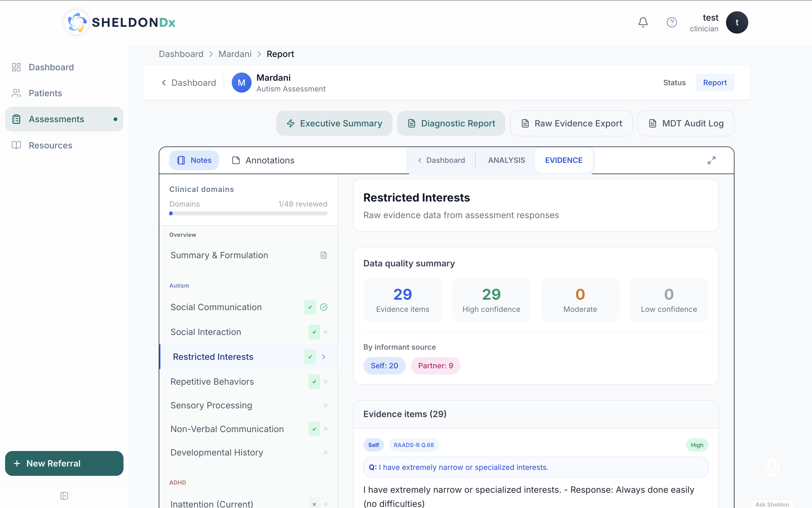This screenshot has width=812, height=508.
Task: Click the Mardani breadcrumb link
Action: 235,54
